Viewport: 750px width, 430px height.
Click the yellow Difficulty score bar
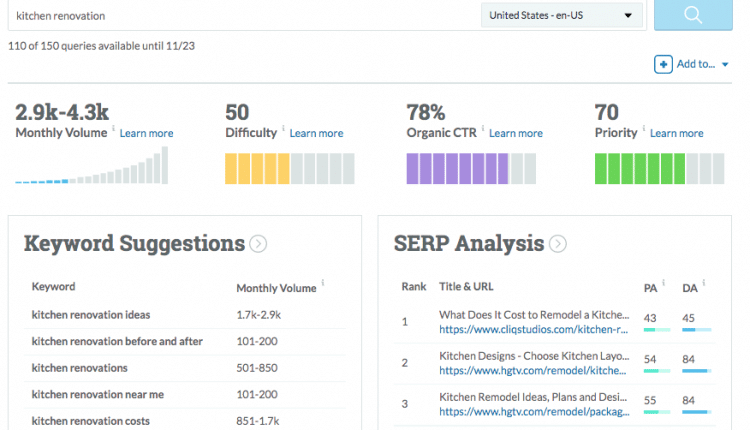point(289,168)
